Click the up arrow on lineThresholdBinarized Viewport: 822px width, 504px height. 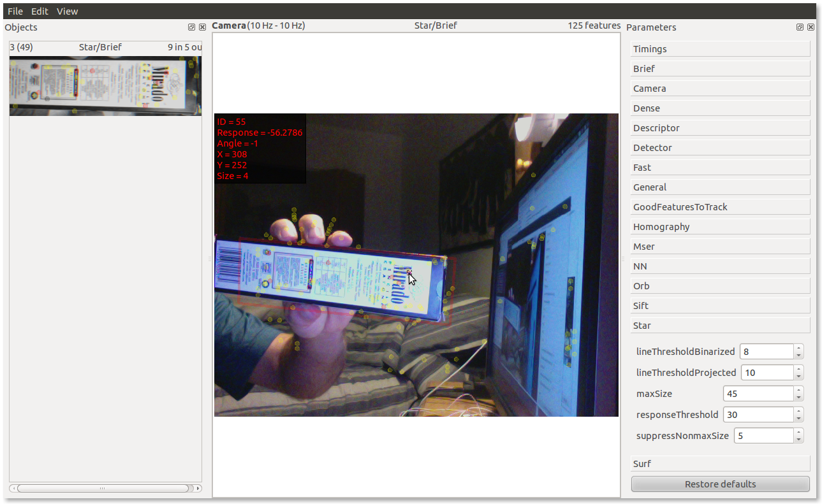pos(798,348)
